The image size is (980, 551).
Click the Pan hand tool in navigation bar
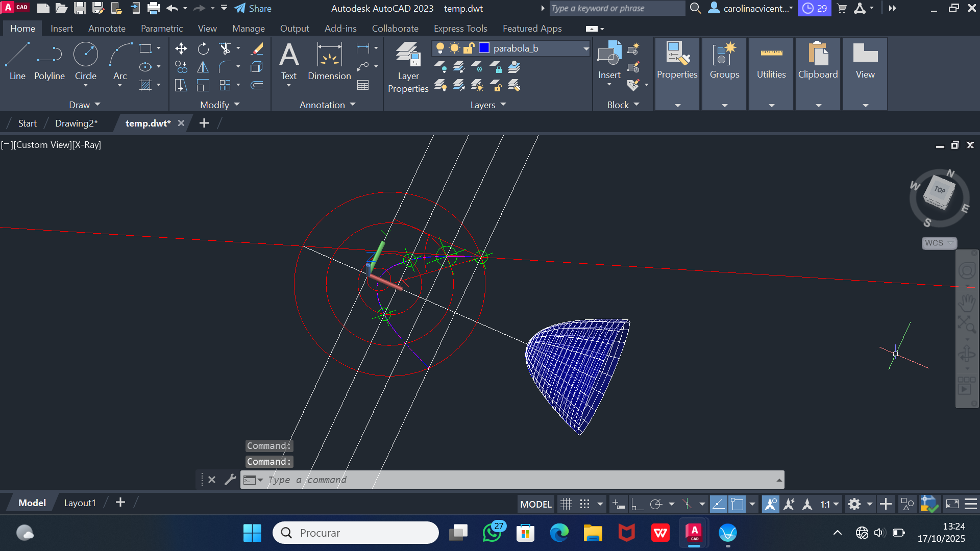(967, 303)
